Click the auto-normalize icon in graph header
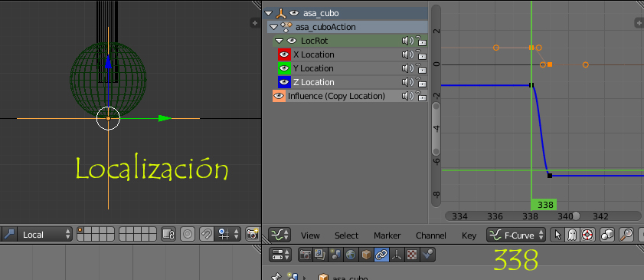The height and width of the screenshot is (280, 644). [x=607, y=236]
